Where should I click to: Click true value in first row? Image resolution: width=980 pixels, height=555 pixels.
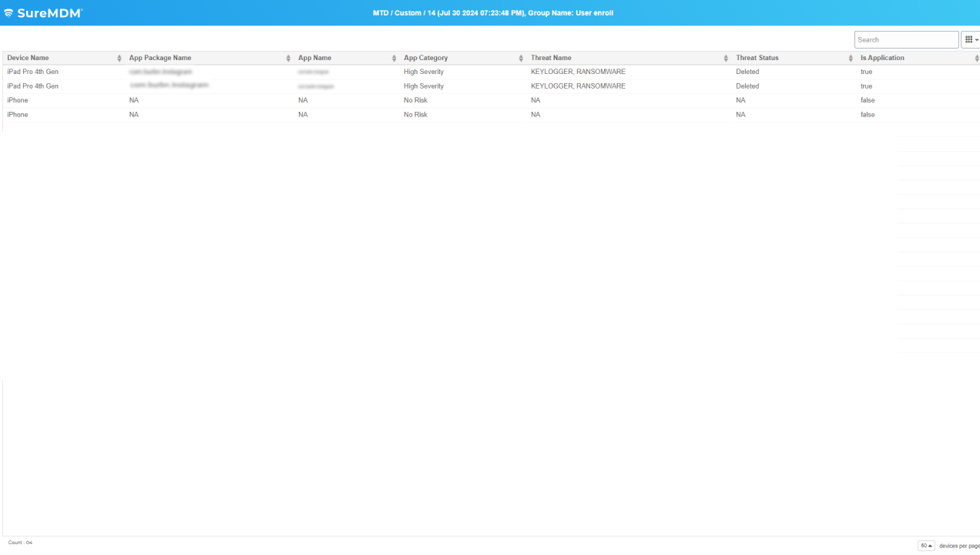tap(867, 72)
